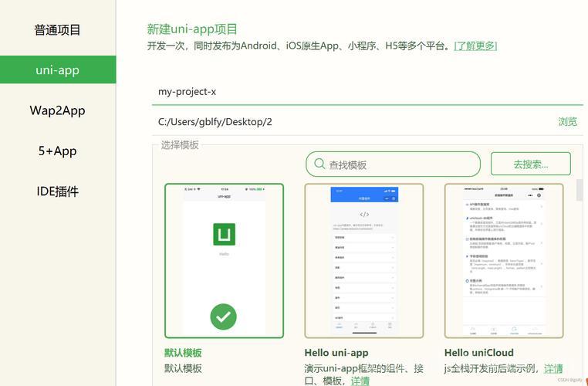Click the green checkmark on default template
This screenshot has height=386, width=588.
(x=224, y=317)
